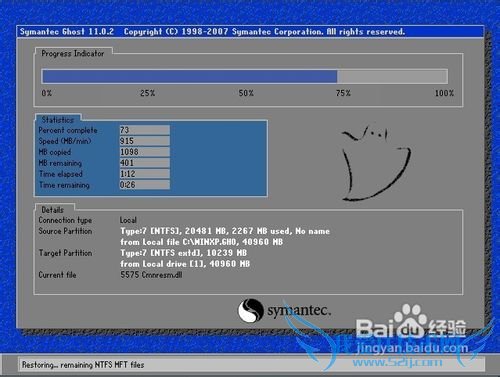Click the 'Current file' label
Viewport: 500px width, 377px height.
(57, 275)
